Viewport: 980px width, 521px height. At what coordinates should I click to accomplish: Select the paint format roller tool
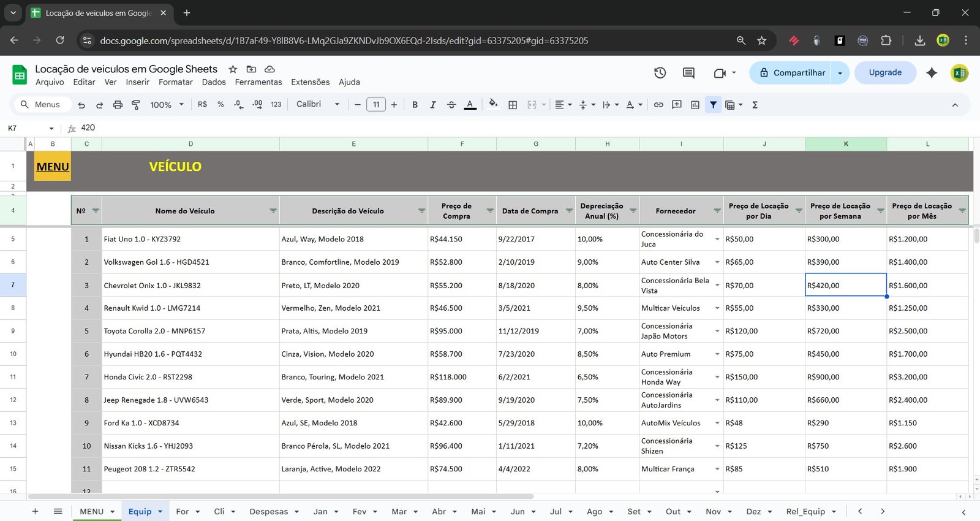[x=135, y=105]
